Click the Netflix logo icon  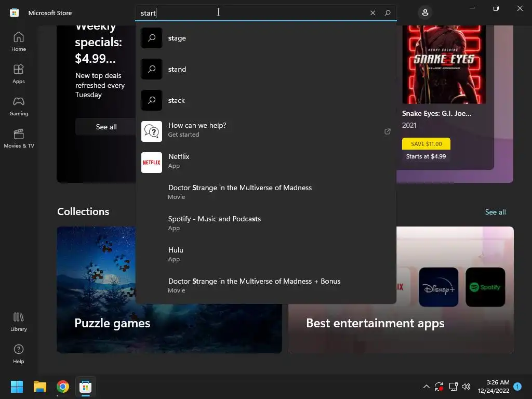pyautogui.click(x=152, y=163)
